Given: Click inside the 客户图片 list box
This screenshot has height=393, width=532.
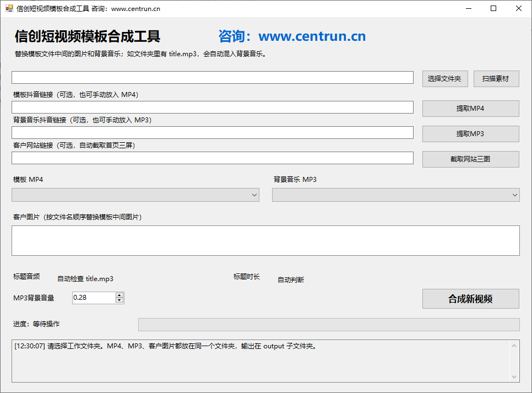Looking at the screenshot, I should [x=265, y=240].
